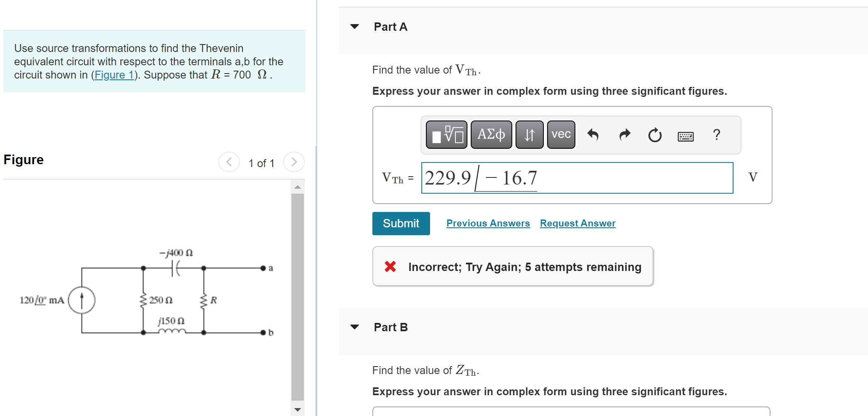Viewport: 868px width, 416px height.
Task: Open the Figure 1 link
Action: point(114,75)
